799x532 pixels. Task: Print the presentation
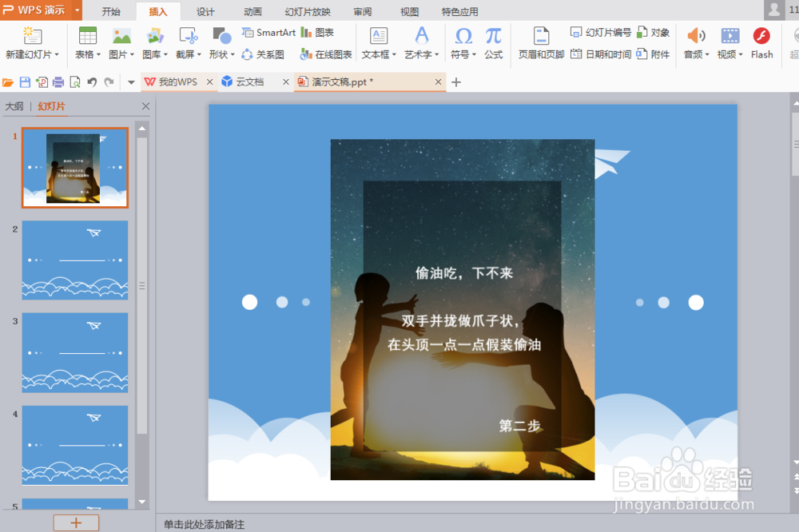point(58,82)
